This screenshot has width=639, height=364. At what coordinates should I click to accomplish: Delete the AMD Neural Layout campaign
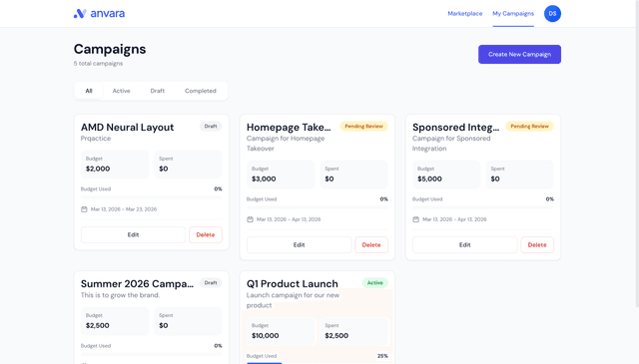click(206, 235)
